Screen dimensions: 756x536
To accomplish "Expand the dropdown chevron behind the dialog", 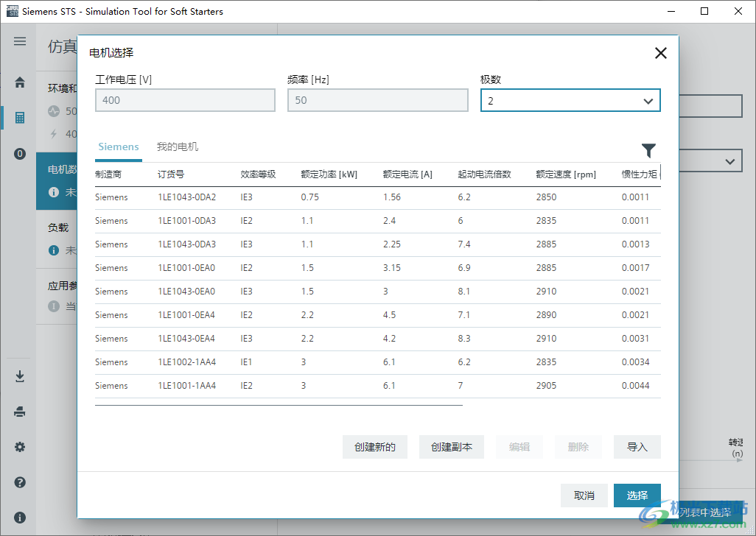I will click(x=730, y=162).
